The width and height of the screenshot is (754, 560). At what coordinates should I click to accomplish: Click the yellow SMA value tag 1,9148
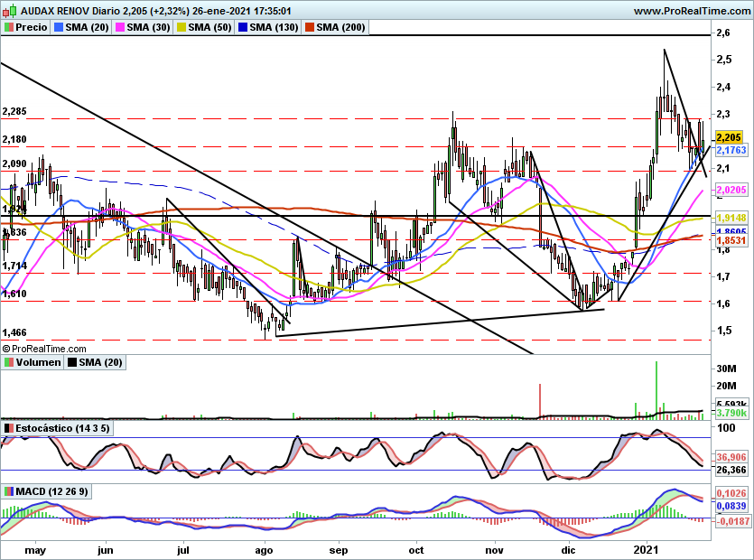(731, 218)
